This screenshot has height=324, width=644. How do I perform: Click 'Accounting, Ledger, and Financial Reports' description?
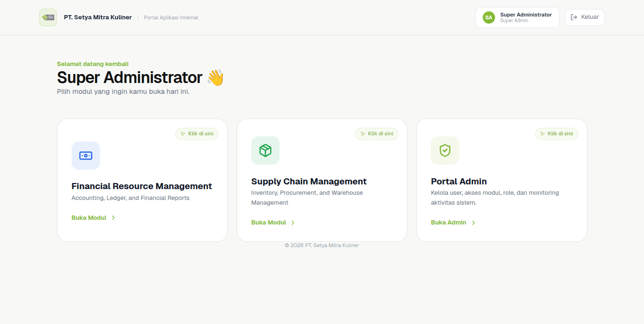(131, 198)
